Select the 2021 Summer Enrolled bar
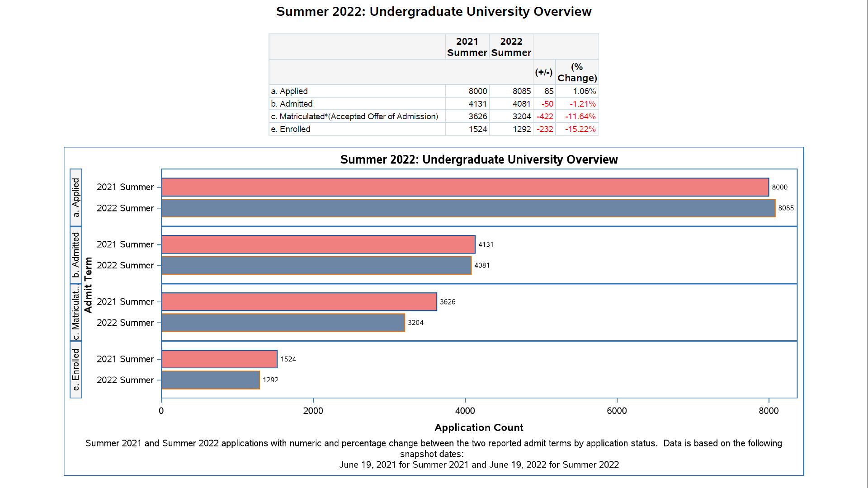This screenshot has height=488, width=868. [x=219, y=359]
